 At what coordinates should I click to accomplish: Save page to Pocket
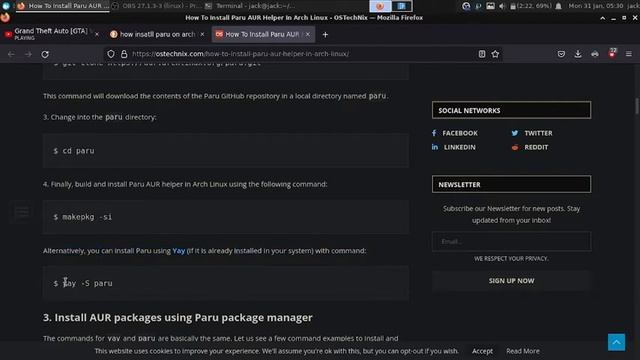click(x=561, y=54)
